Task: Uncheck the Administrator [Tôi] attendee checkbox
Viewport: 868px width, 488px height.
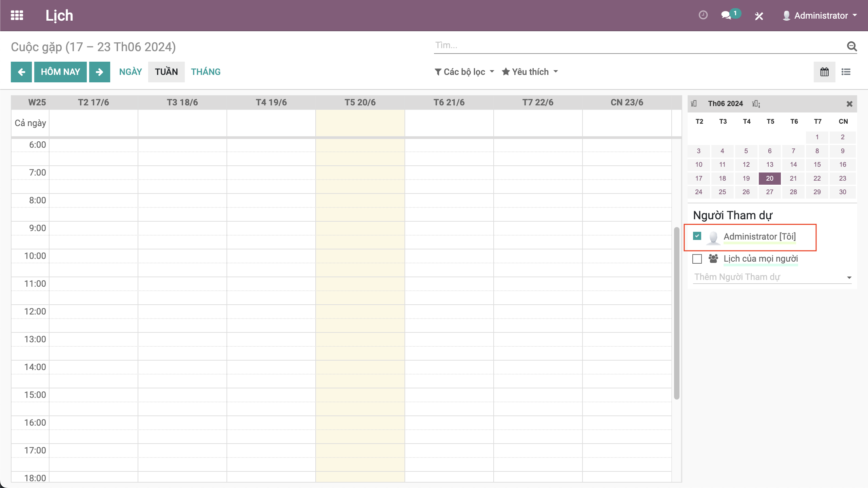Action: pos(697,236)
